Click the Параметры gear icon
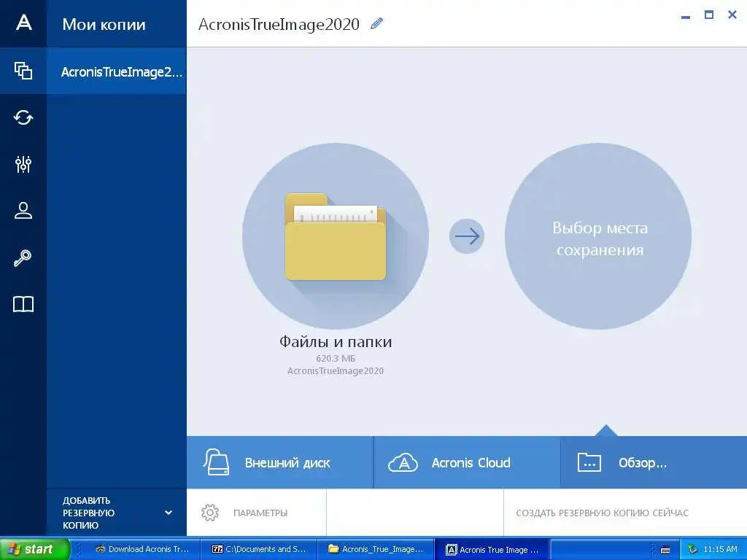 point(210,513)
